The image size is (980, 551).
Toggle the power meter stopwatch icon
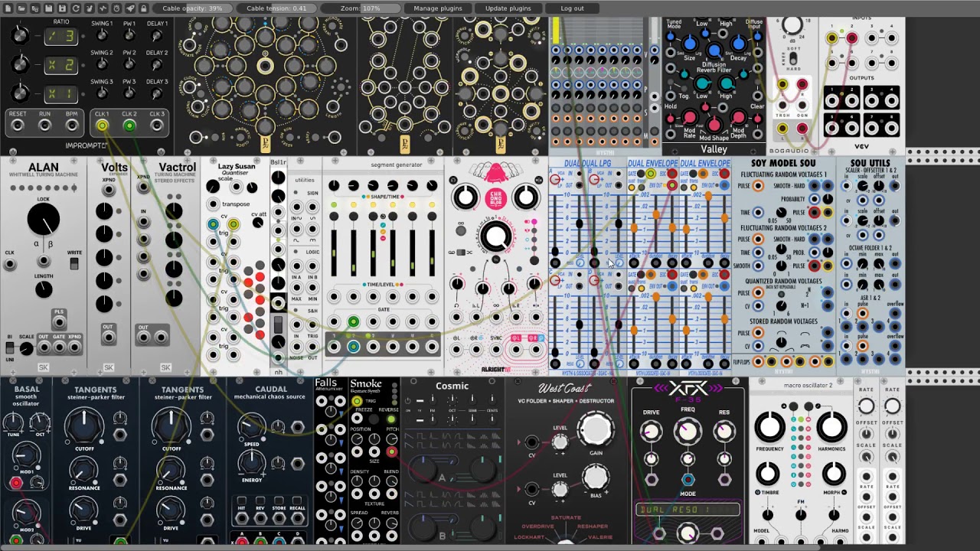[x=116, y=8]
